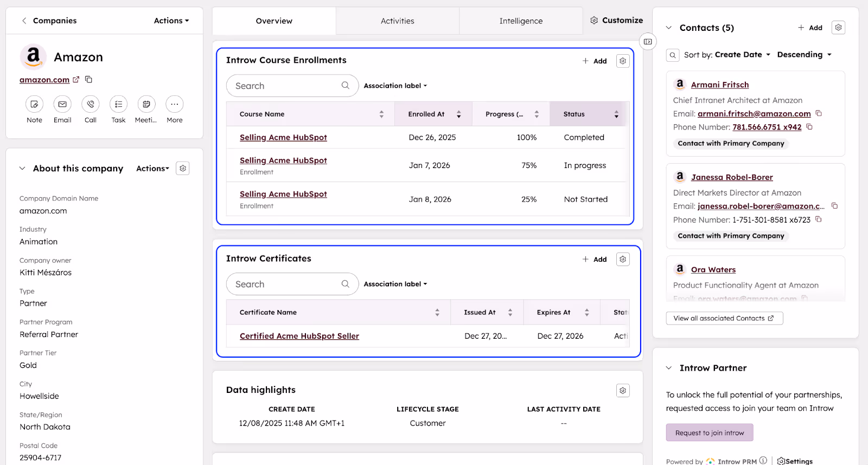
Task: Sort Certificate Name column
Action: (437, 313)
